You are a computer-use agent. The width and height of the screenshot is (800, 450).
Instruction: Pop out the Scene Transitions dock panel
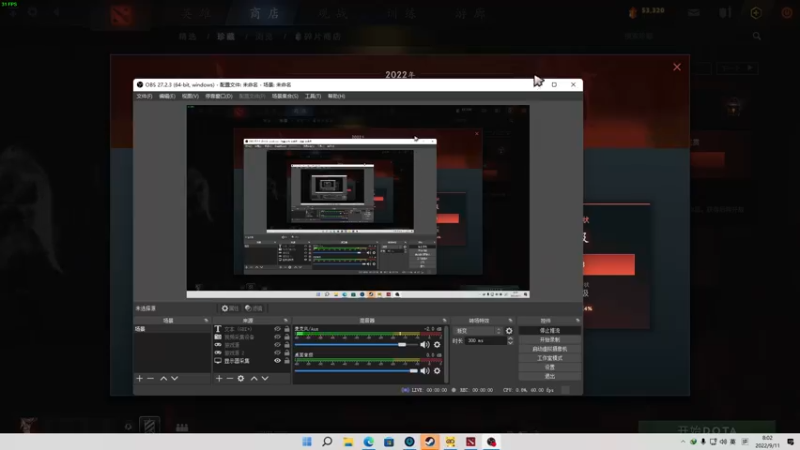click(x=510, y=320)
